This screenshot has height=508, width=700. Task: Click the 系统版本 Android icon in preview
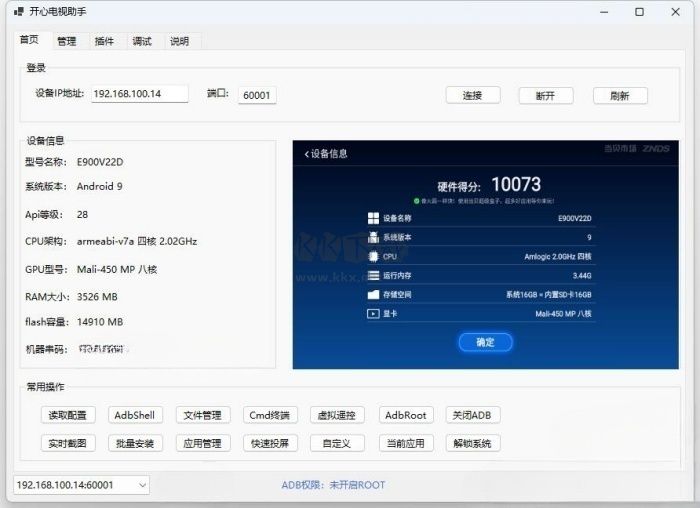(x=373, y=237)
